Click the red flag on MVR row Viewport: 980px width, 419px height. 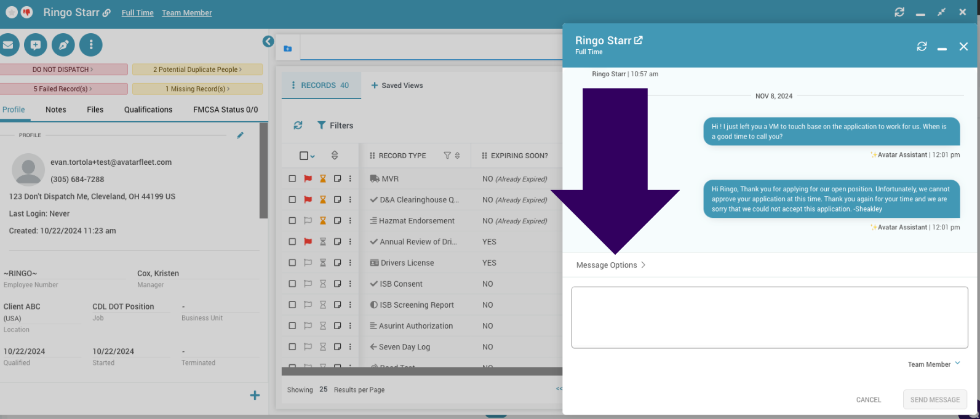308,179
